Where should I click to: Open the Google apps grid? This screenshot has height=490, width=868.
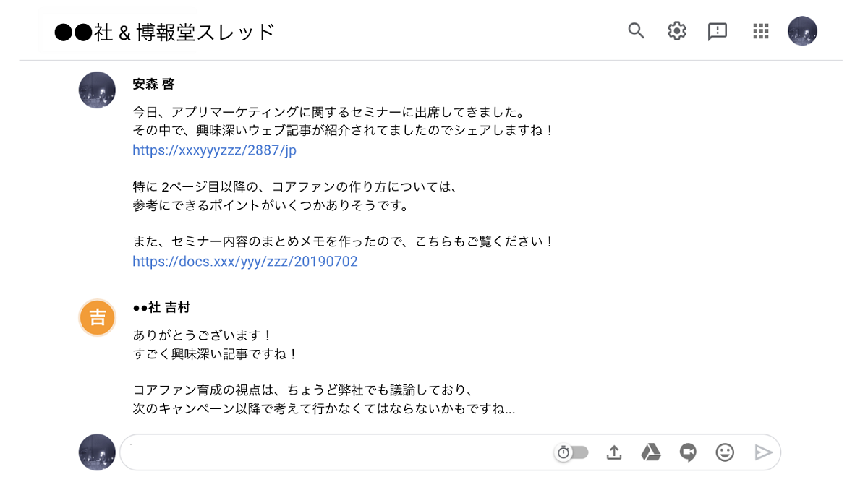(x=760, y=31)
